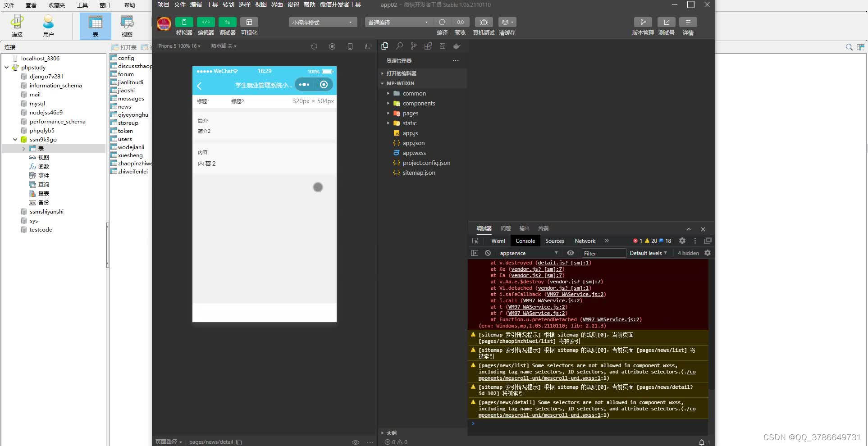Switch to the Network devtools tab
This screenshot has width=868, height=446.
585,241
